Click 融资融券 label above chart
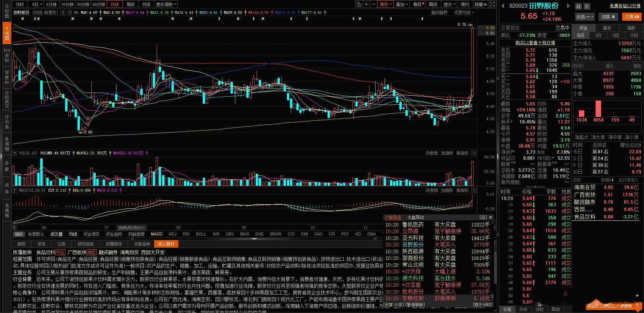This screenshot has width=644, height=313. coord(439,12)
